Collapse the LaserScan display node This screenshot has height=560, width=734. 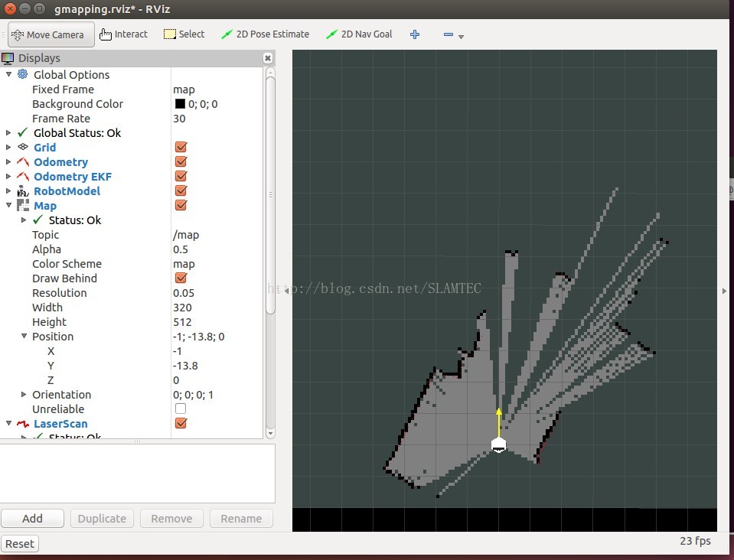pyautogui.click(x=8, y=423)
